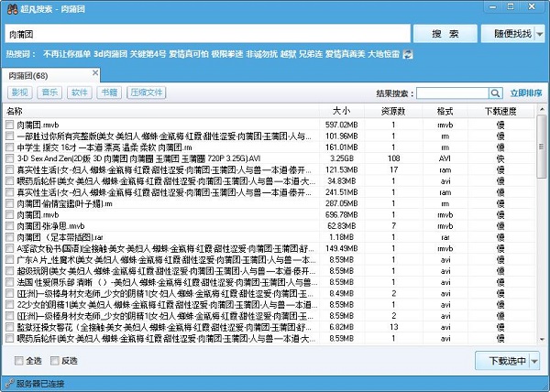Image resolution: width=550 pixels, height=392 pixels.
Task: Check the box for the 149.49MB rmvb row
Action: coord(10,248)
